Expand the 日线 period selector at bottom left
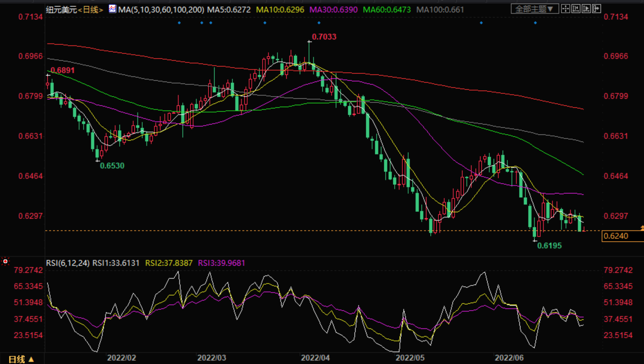 [x=21, y=359]
